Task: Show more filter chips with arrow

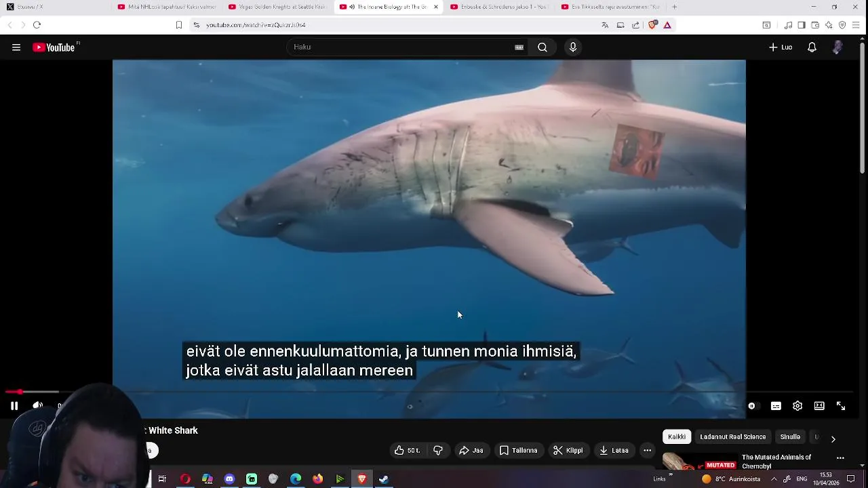Action: [833, 439]
